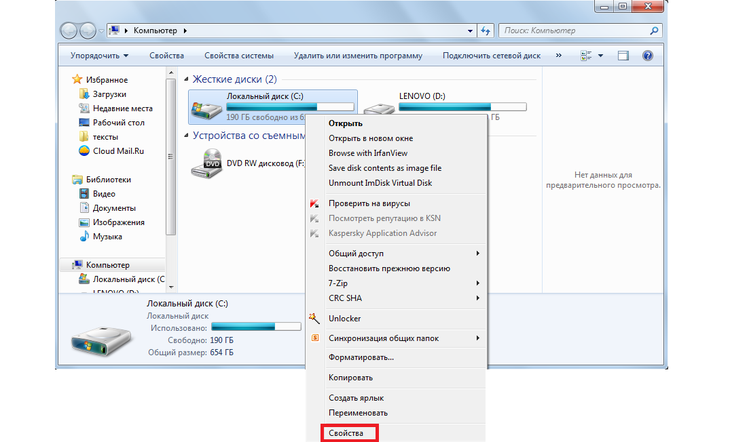This screenshot has height=442, width=730.
Task: Click the Unlocker wand icon
Action: pos(314,318)
